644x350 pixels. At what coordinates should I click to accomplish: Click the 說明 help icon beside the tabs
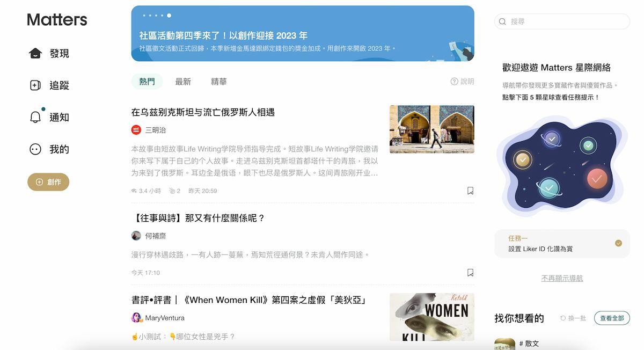[454, 81]
